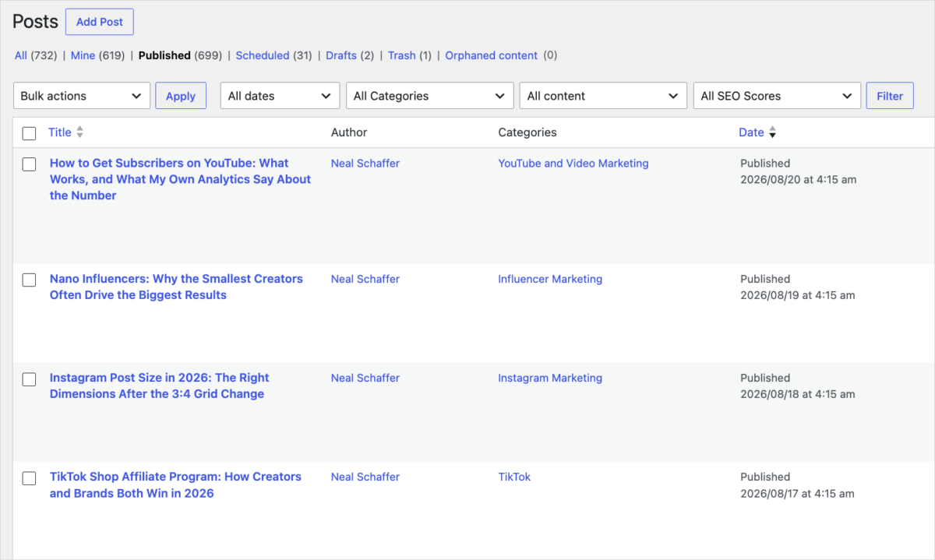Open the All Categories dropdown
The height and width of the screenshot is (560, 935).
click(x=429, y=96)
